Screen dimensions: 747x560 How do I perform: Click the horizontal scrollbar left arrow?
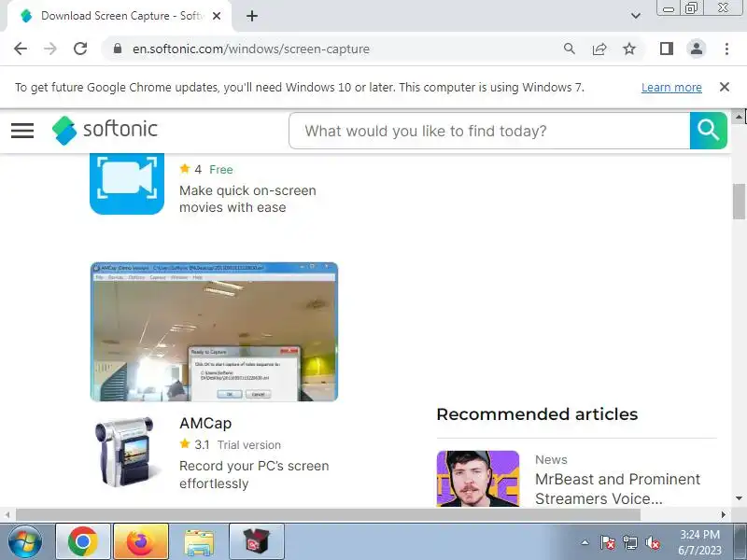[x=7, y=515]
